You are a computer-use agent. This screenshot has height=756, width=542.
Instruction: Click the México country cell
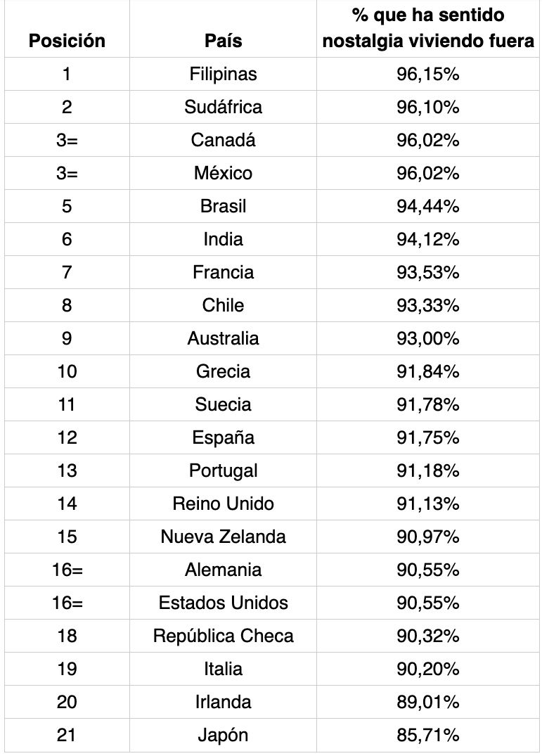tap(223, 173)
